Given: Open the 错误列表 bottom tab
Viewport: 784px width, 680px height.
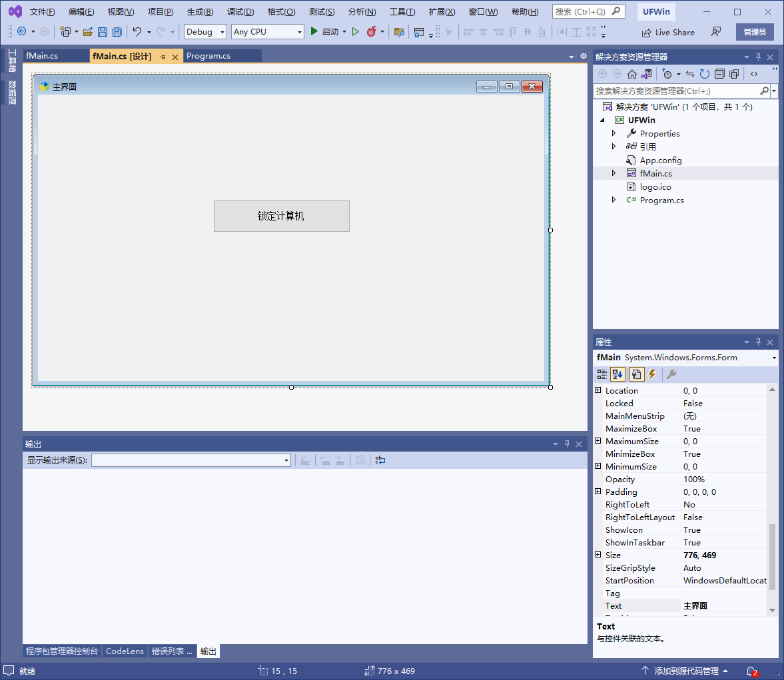Looking at the screenshot, I should (x=172, y=651).
